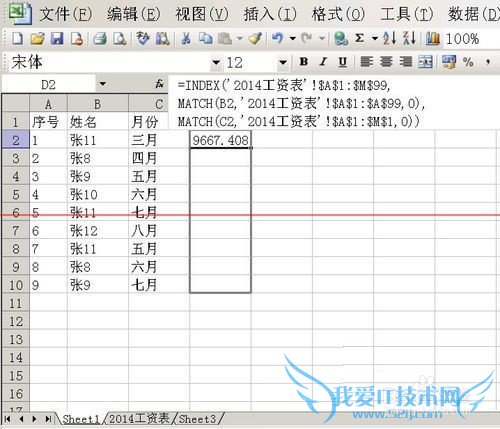Open the 编辑(E) menu

click(134, 14)
